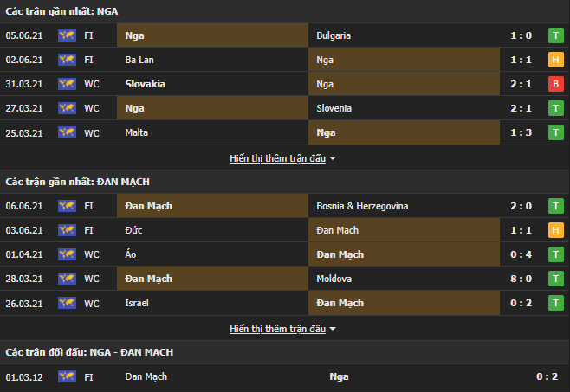Expand more matches under Đan Mạch section
This screenshot has width=570, height=392.
coord(282,329)
